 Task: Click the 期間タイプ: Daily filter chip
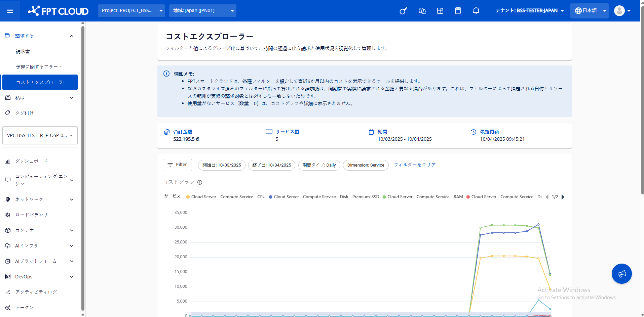(x=319, y=165)
